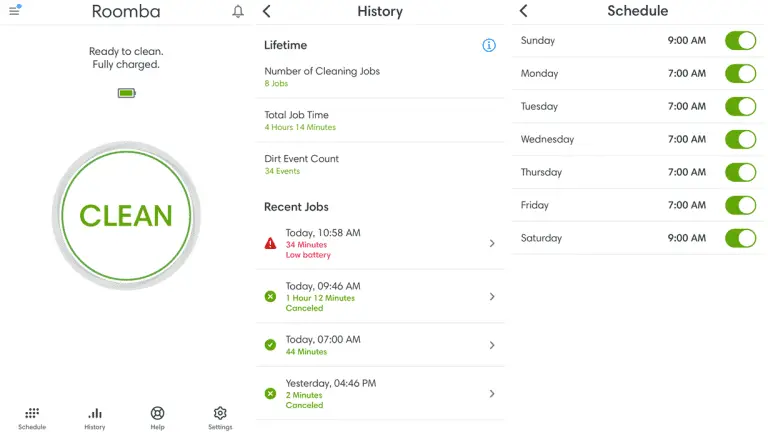Expand Today 10:58 AM job details chevron

492,243
